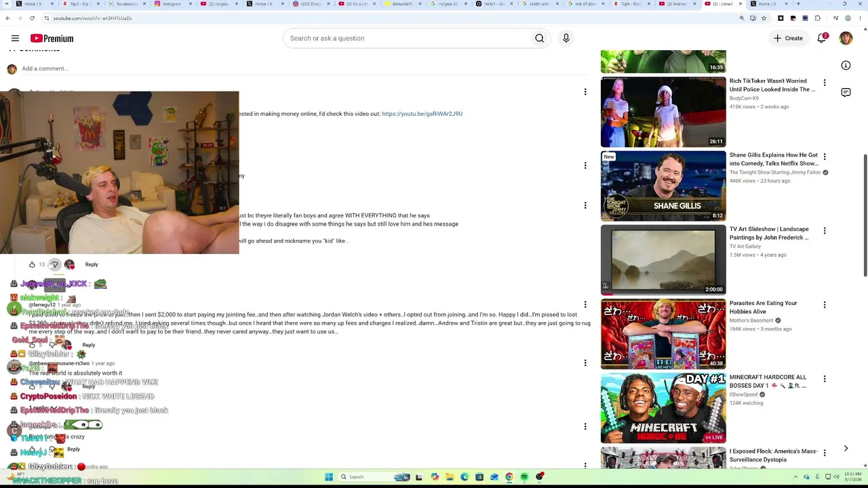Open Spotify from the taskbar
Viewport: 868px width, 488px height.
pyautogui.click(x=524, y=477)
